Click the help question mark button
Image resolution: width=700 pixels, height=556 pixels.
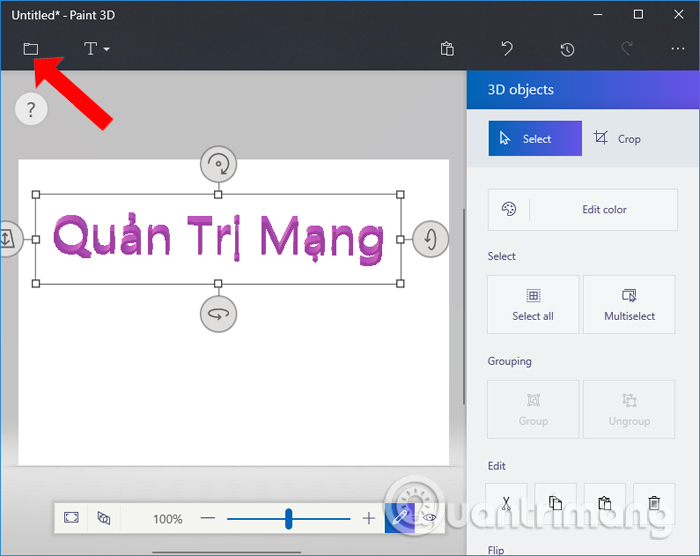pos(31,109)
